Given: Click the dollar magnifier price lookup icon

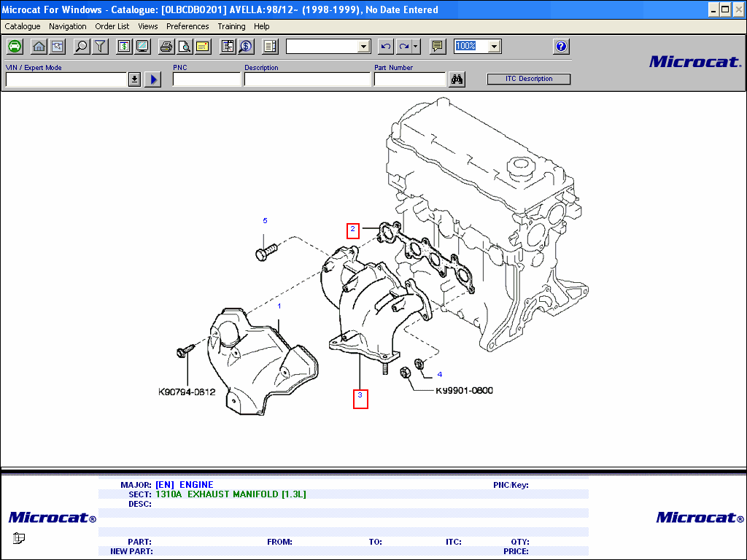Looking at the screenshot, I should pyautogui.click(x=246, y=46).
